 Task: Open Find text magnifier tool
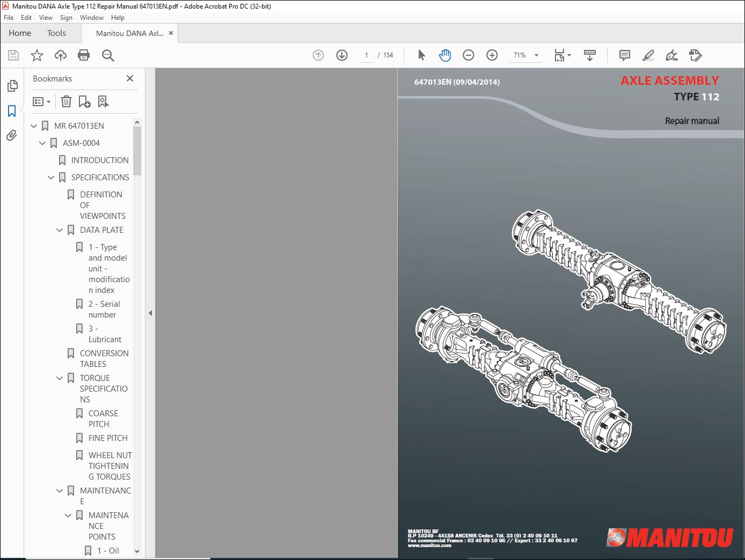click(x=108, y=55)
